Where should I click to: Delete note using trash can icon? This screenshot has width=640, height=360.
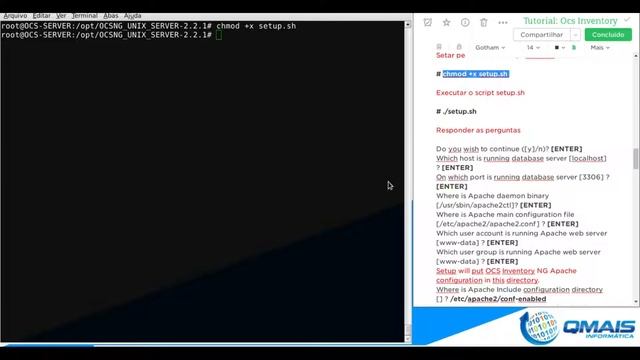coord(484,22)
